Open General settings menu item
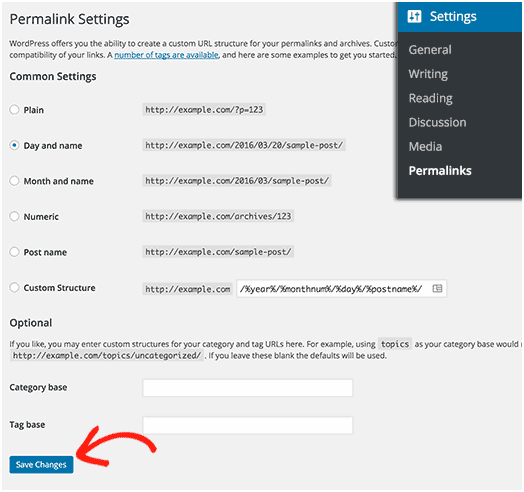Image resolution: width=524 pixels, height=492 pixels. pos(430,50)
